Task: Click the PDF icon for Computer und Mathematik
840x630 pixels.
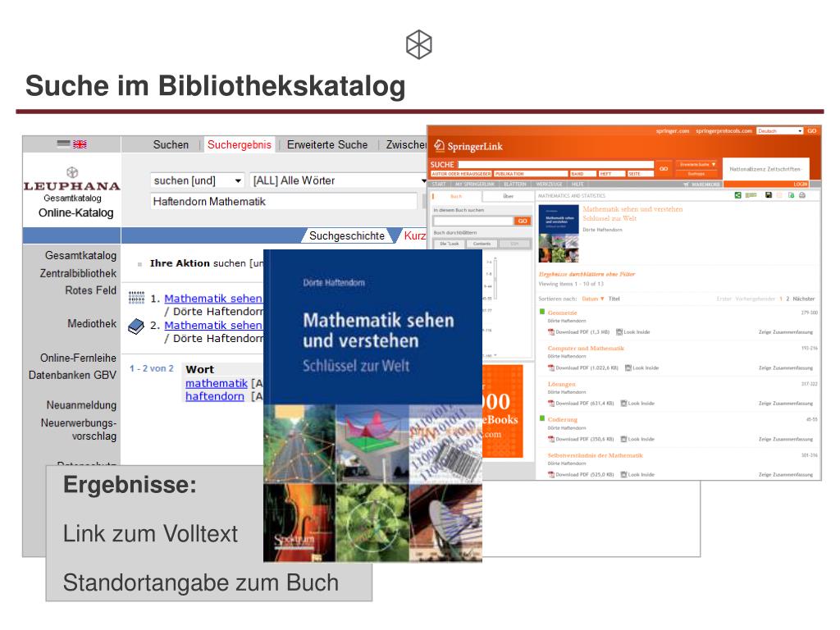Action: point(550,368)
